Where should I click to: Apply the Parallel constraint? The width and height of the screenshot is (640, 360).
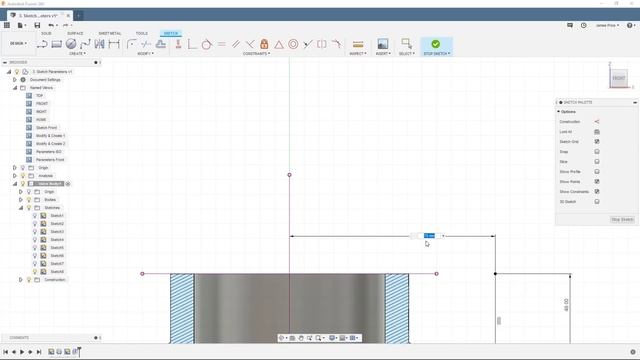click(236, 44)
